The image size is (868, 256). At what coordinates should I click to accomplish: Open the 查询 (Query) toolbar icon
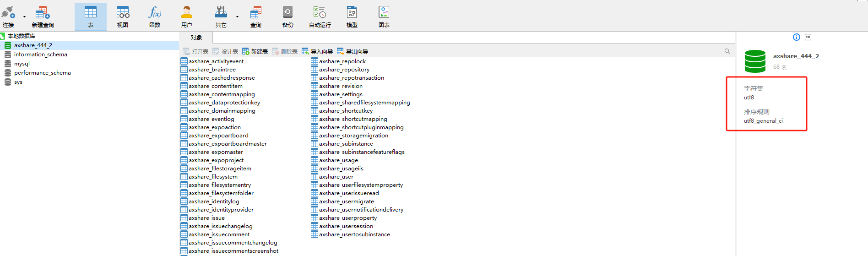[256, 16]
